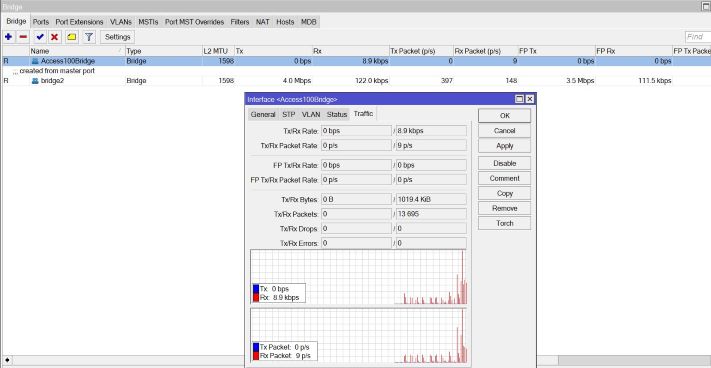
Task: Open bridge Settings button
Action: tap(117, 37)
